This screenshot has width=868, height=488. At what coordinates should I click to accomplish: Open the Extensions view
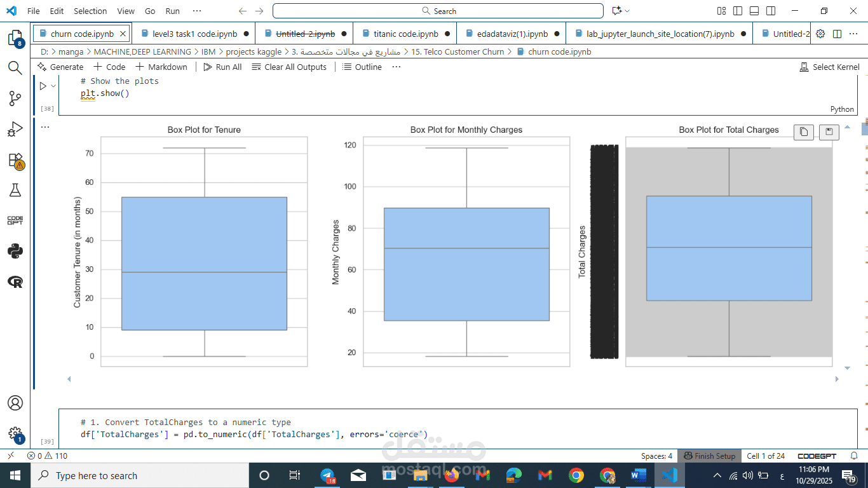pyautogui.click(x=15, y=160)
